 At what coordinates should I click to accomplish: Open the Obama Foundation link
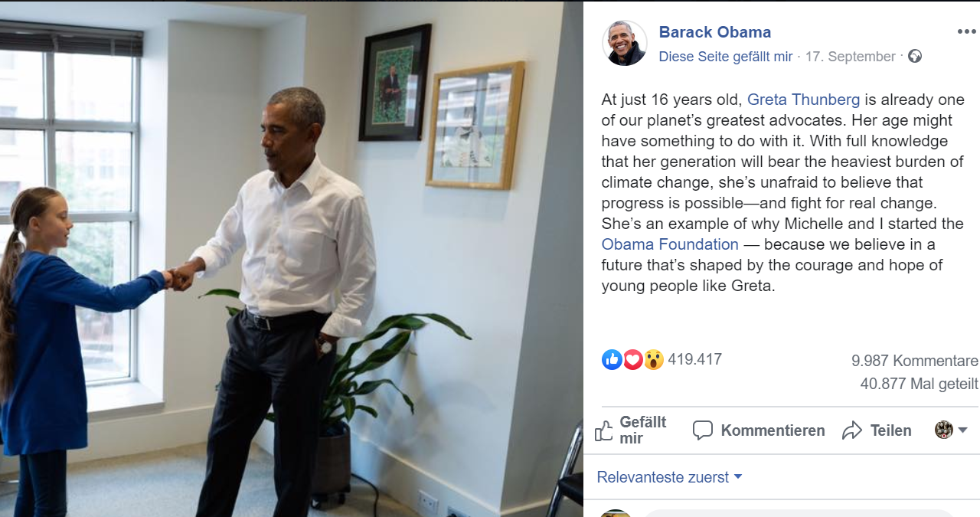point(670,244)
